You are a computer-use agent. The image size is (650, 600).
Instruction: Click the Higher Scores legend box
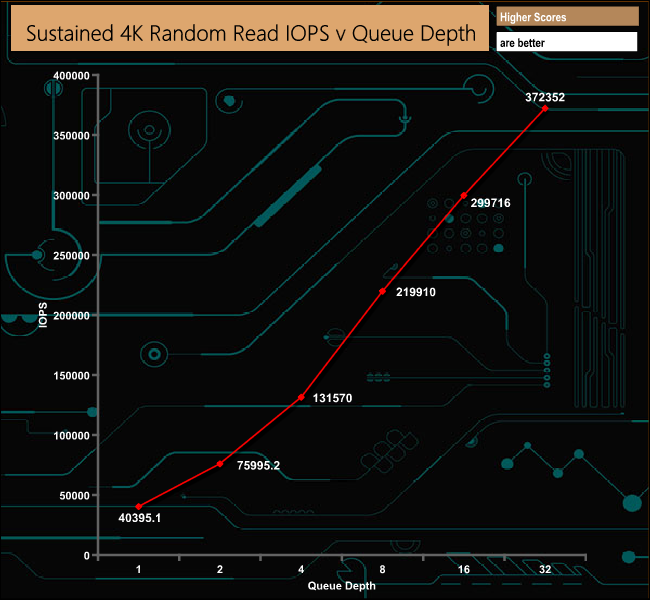coord(567,17)
